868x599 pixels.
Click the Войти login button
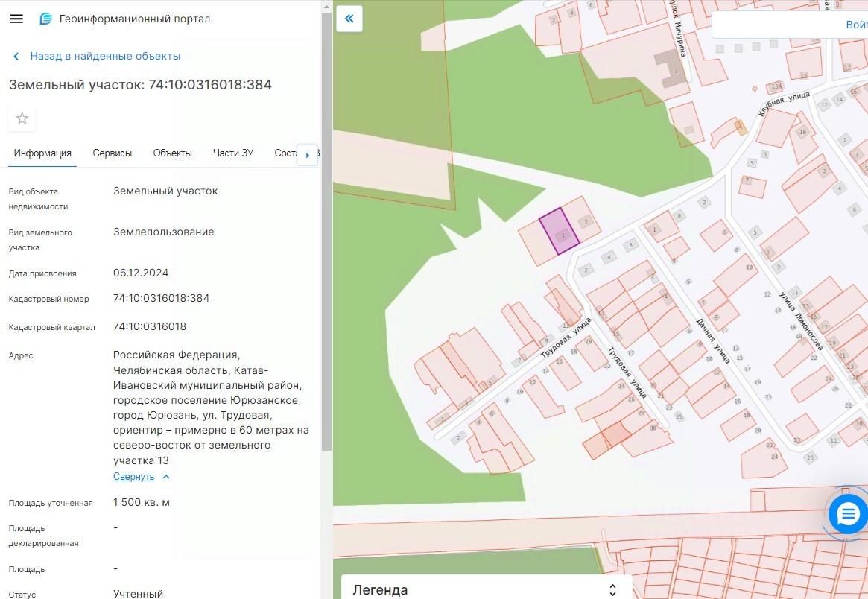point(856,25)
